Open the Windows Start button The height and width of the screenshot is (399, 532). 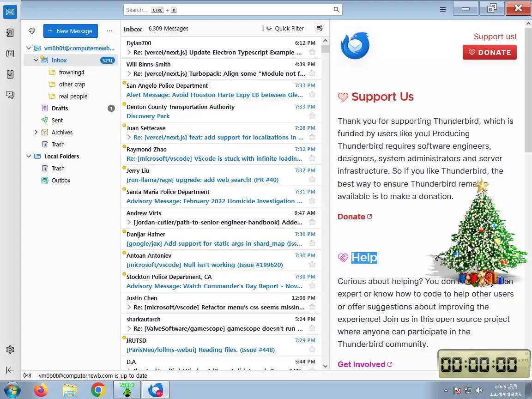click(x=11, y=389)
